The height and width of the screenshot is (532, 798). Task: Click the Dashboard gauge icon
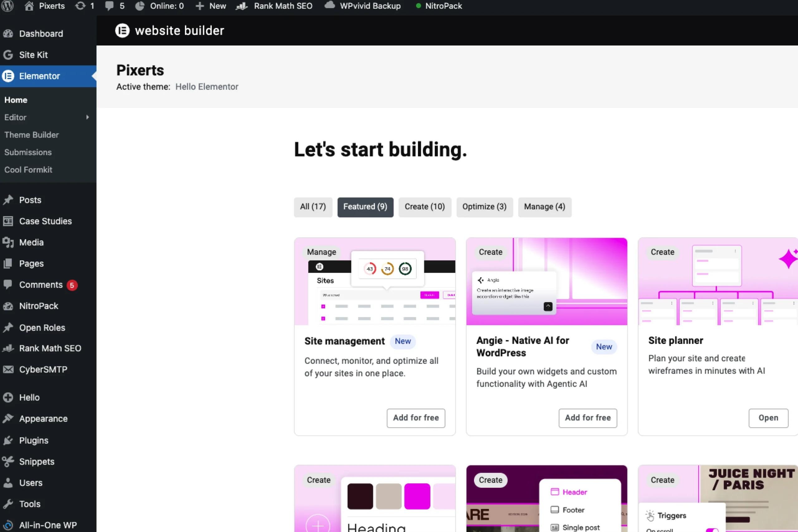click(x=8, y=34)
